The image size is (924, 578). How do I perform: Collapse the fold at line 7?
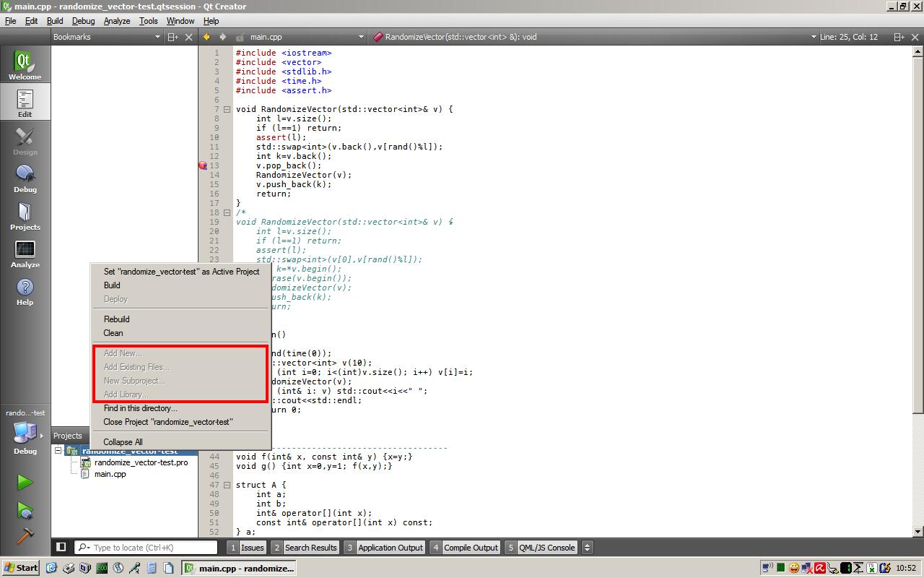(x=227, y=110)
